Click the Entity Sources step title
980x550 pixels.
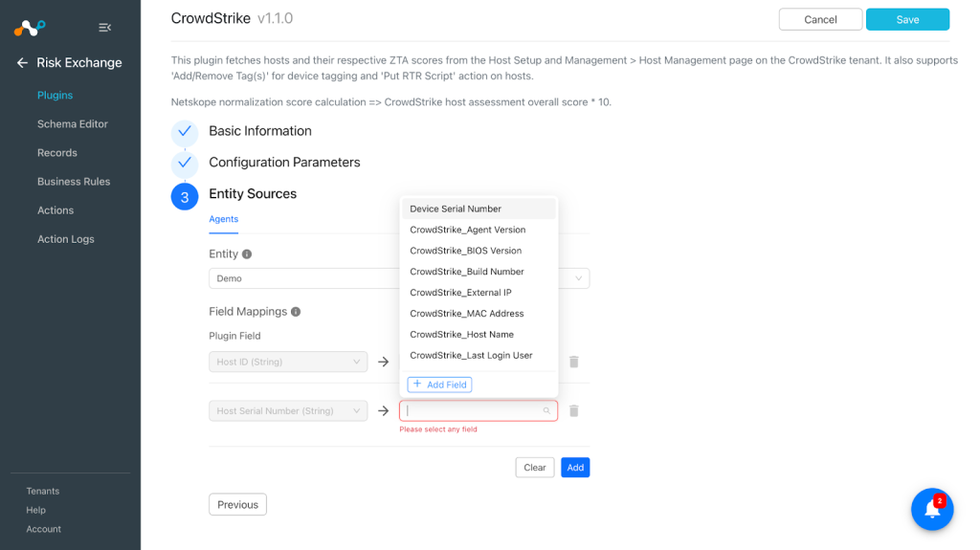point(253,194)
